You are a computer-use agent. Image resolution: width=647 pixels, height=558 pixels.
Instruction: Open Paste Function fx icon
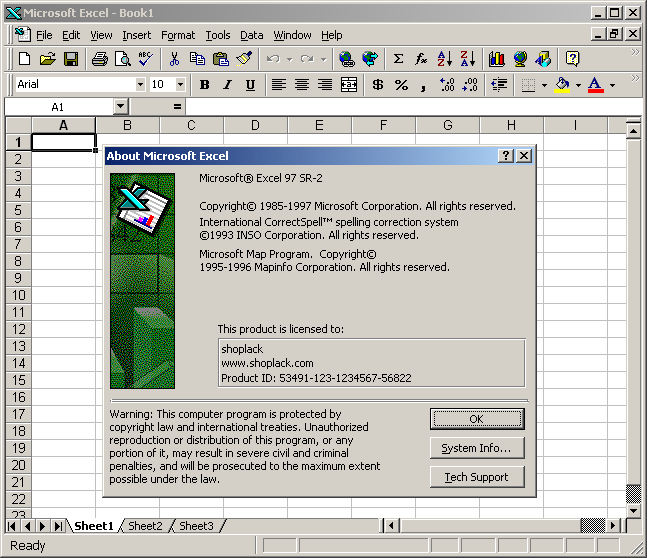(x=421, y=59)
